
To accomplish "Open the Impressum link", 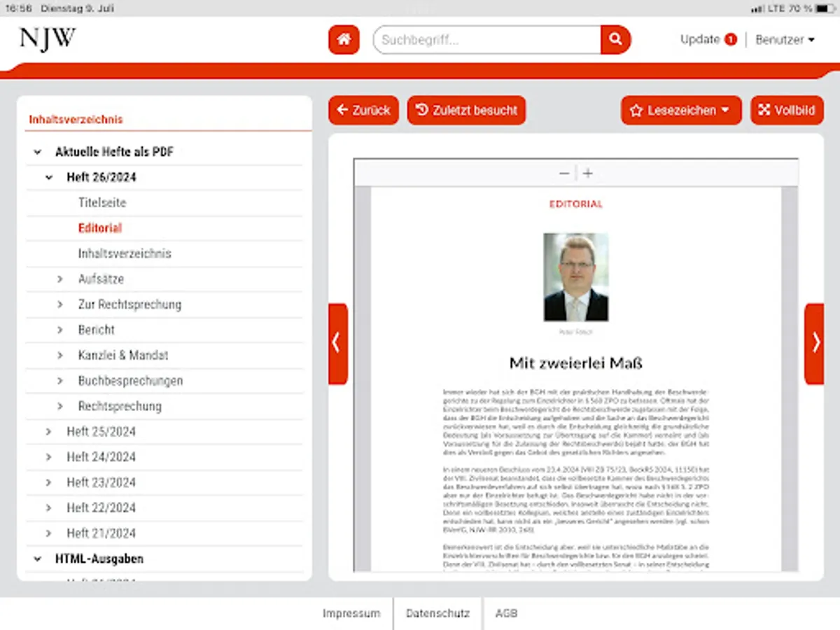I will pyautogui.click(x=351, y=613).
